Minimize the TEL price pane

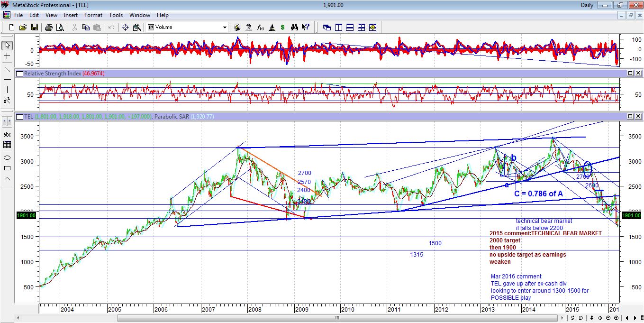point(631,115)
